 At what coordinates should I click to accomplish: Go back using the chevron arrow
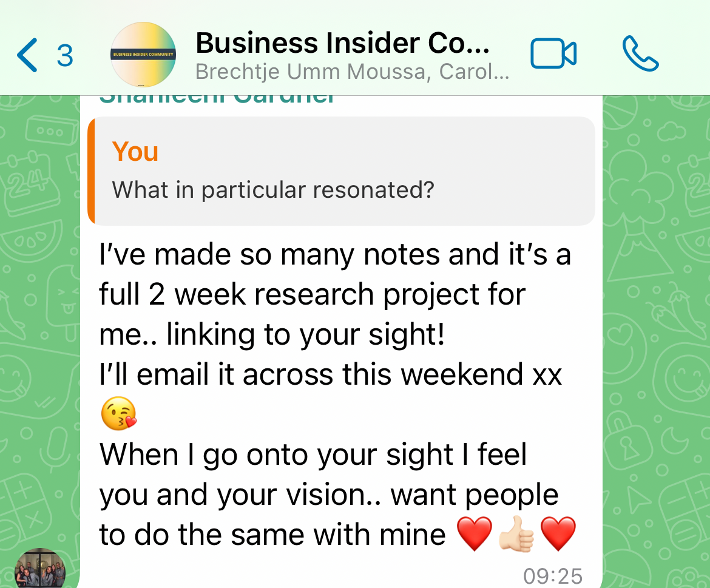27,55
